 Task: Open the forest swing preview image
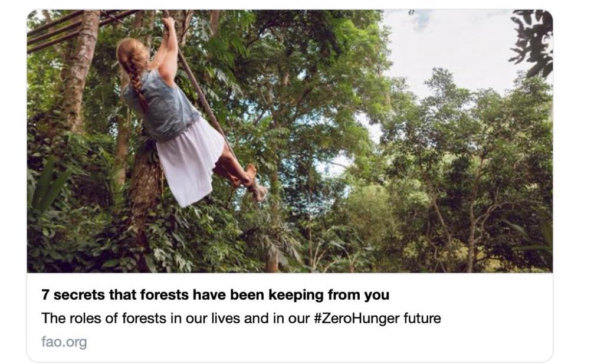(x=290, y=141)
